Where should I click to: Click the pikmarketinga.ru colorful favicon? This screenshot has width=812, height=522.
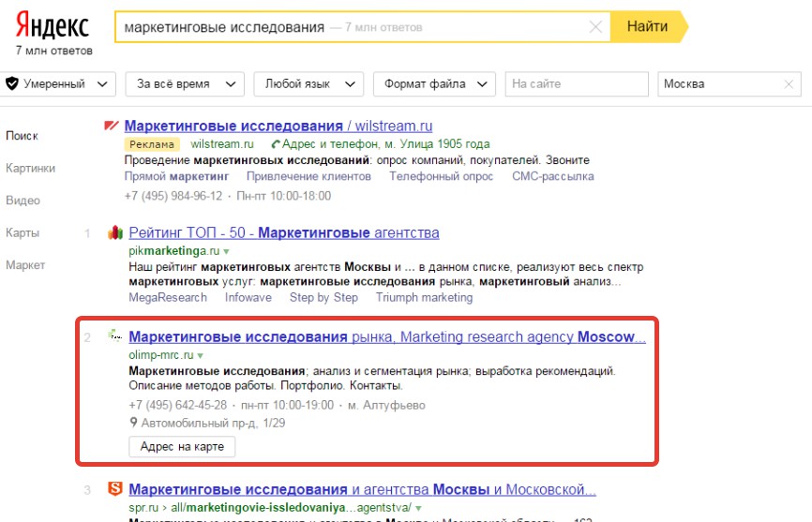pyautogui.click(x=115, y=232)
